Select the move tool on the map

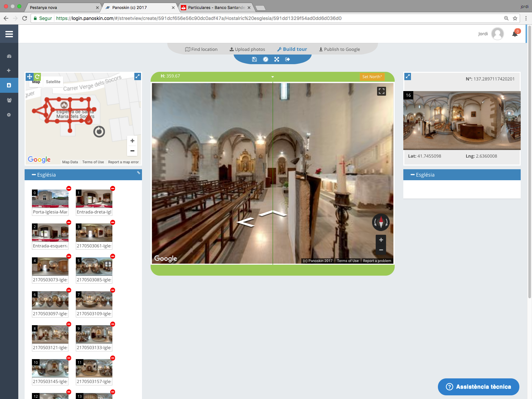coord(30,76)
